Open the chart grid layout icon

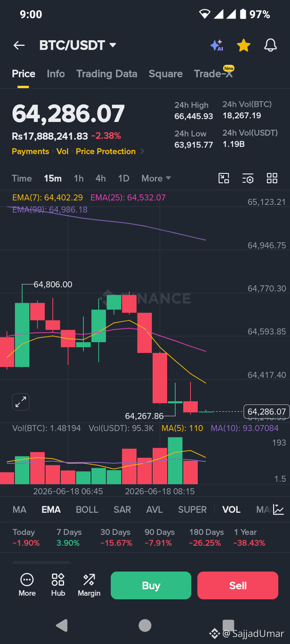(x=272, y=178)
